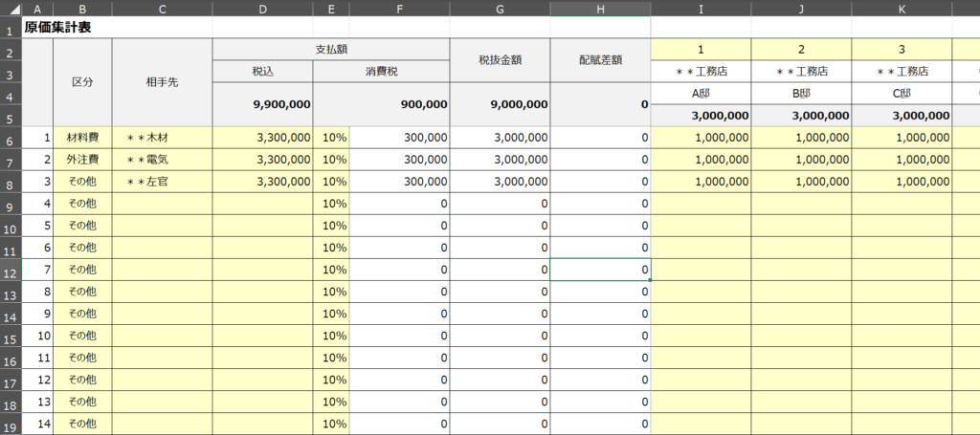Screen dimensions: 980x435
Task: Select the 材料費 category cell
Action: click(82, 138)
